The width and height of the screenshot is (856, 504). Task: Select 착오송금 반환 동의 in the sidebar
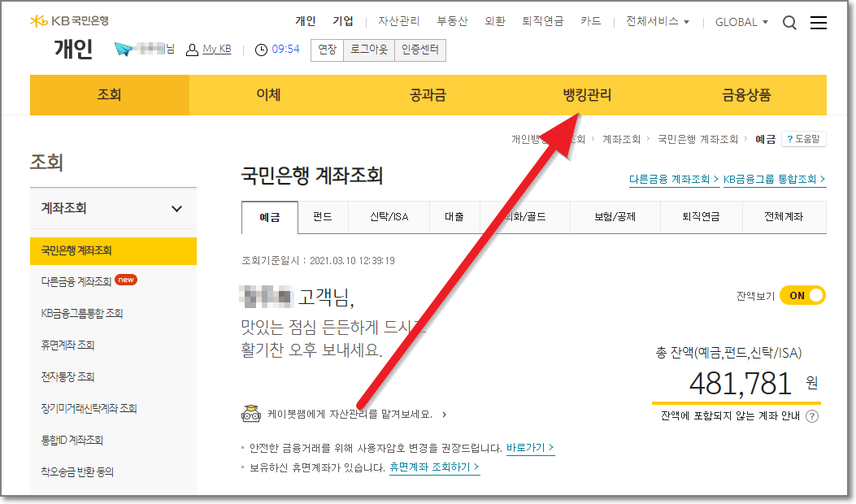click(77, 471)
